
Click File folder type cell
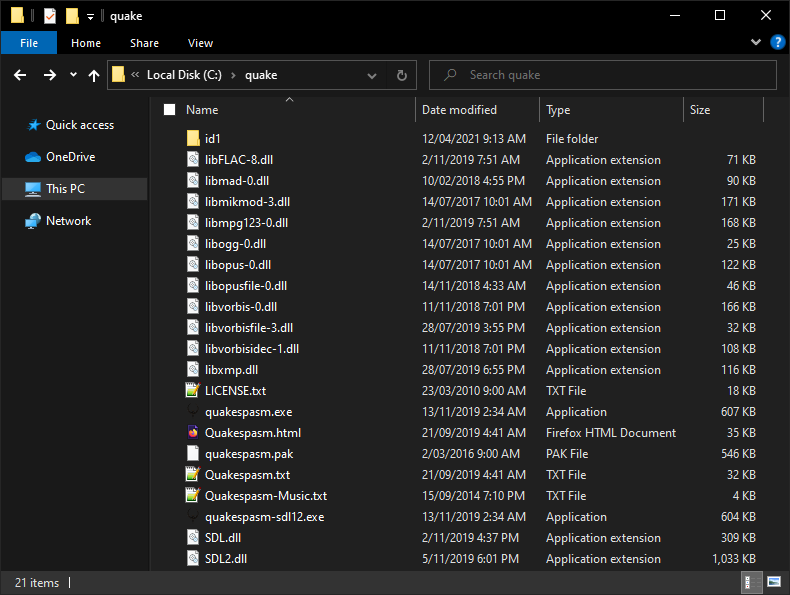572,139
